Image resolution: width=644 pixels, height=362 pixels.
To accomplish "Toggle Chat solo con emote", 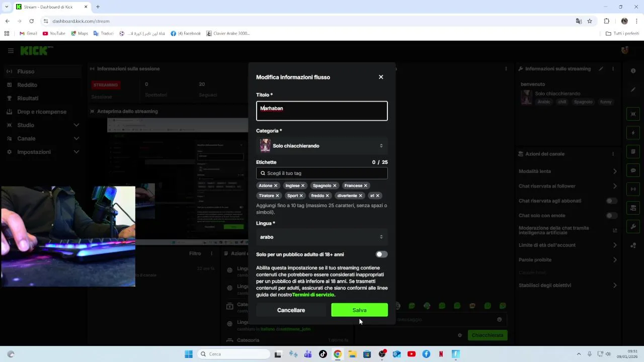I will (611, 216).
